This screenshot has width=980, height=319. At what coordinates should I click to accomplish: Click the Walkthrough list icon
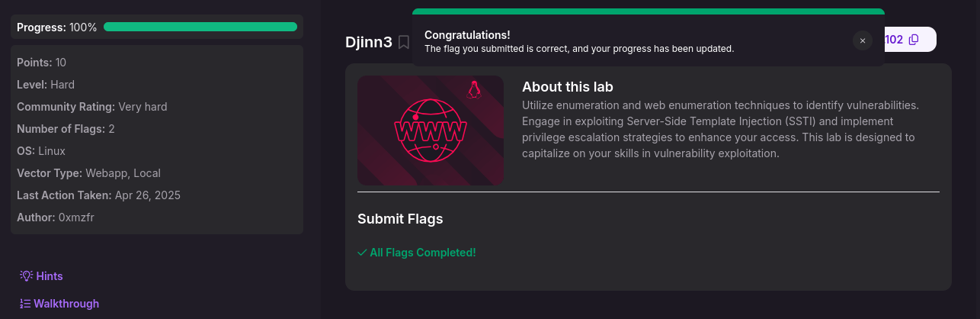(x=25, y=304)
